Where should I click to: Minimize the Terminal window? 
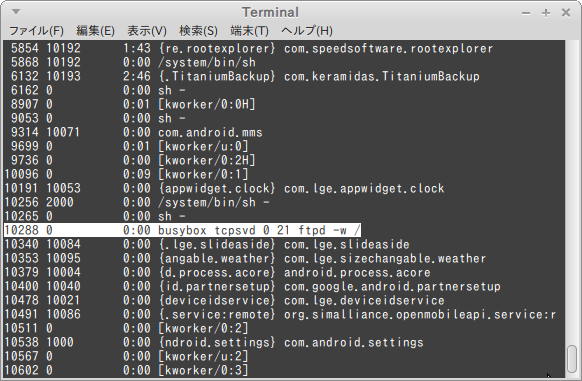point(526,13)
